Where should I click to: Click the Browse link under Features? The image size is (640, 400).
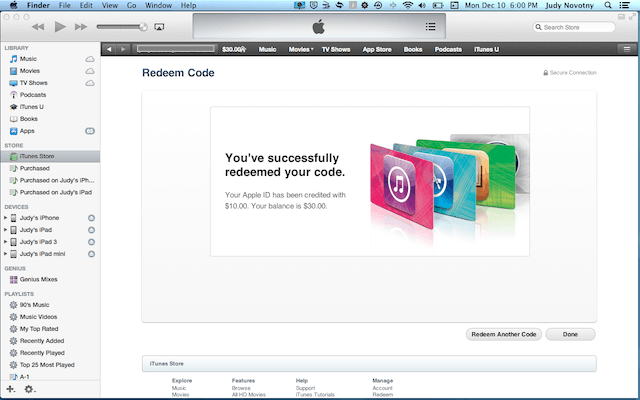coord(241,388)
